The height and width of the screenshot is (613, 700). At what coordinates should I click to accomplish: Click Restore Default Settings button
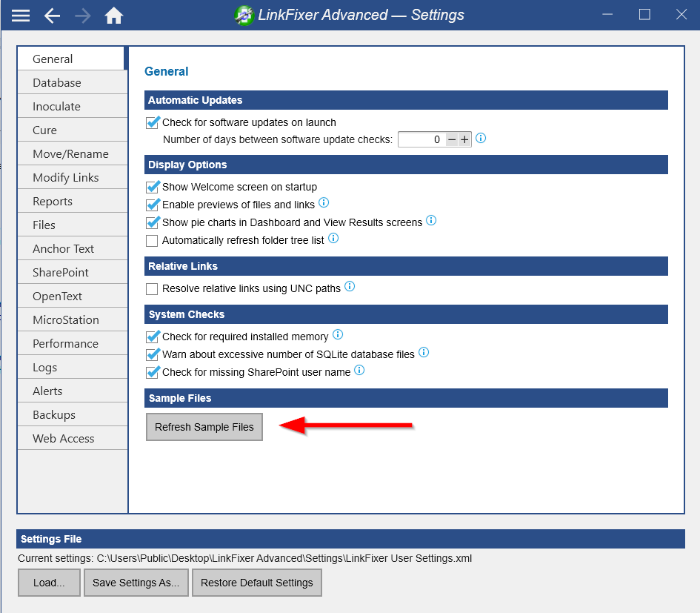(x=257, y=583)
